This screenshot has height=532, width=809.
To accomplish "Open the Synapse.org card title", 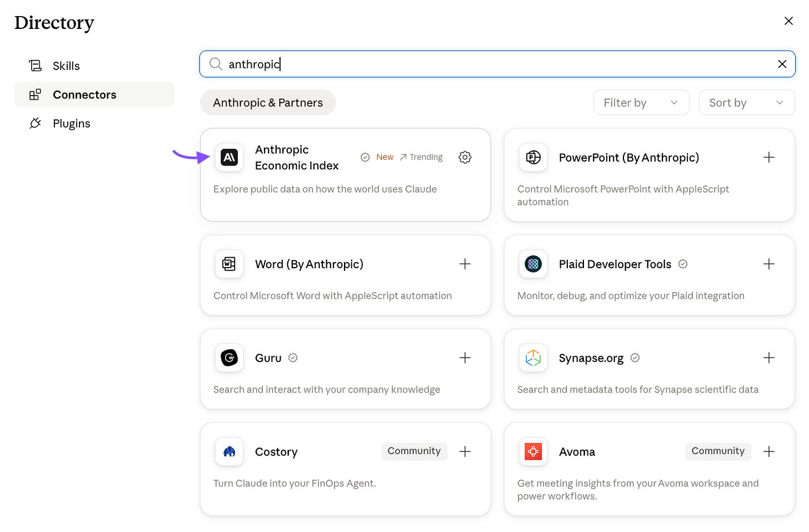I will pyautogui.click(x=591, y=358).
